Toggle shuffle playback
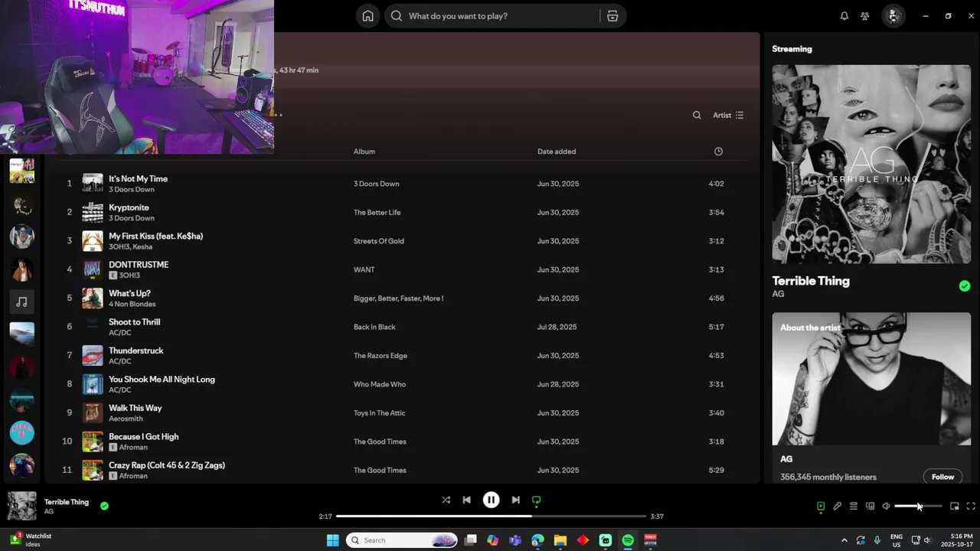980x551 pixels. pos(446,500)
